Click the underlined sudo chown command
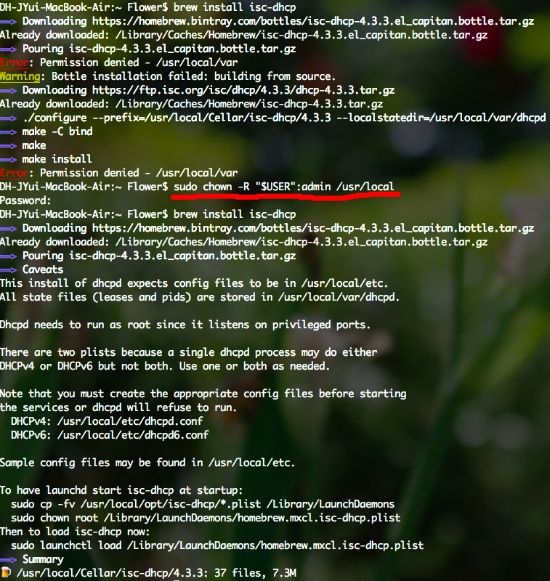The image size is (550, 581). [x=284, y=186]
